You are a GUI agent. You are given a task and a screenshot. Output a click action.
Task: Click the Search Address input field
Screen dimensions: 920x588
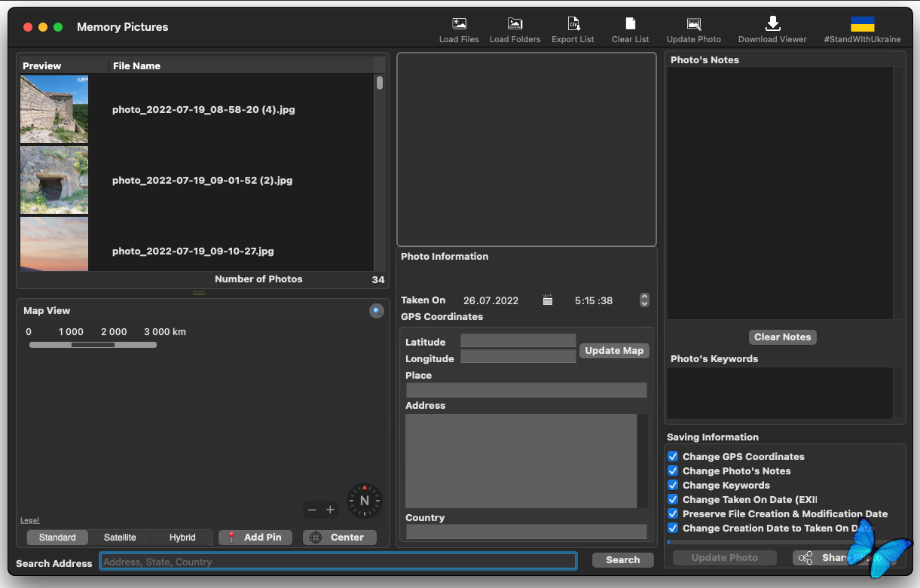[338, 562]
